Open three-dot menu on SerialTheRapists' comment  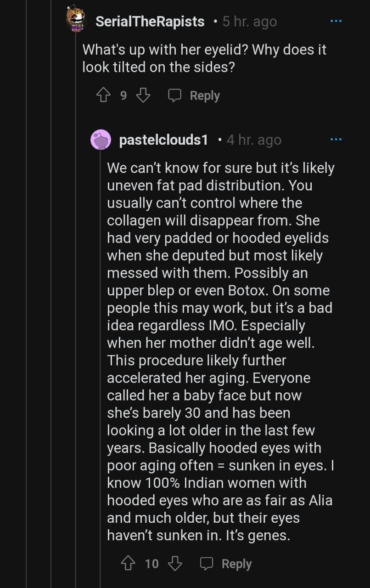pyautogui.click(x=336, y=21)
